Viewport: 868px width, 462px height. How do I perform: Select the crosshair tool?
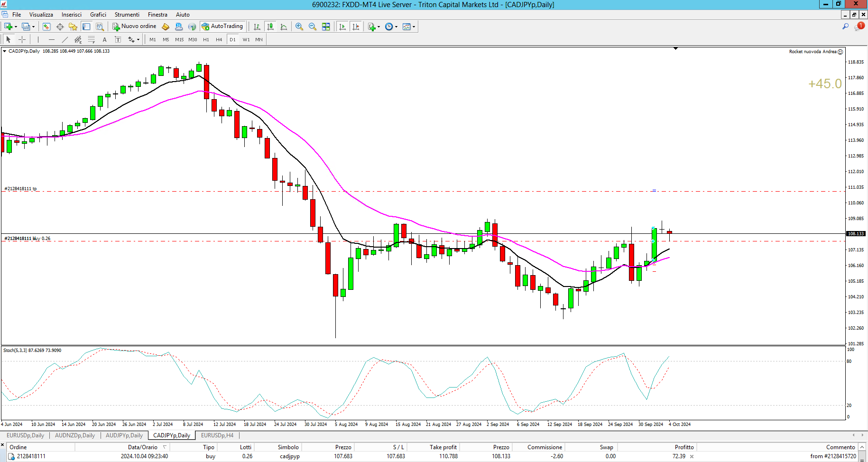click(22, 39)
